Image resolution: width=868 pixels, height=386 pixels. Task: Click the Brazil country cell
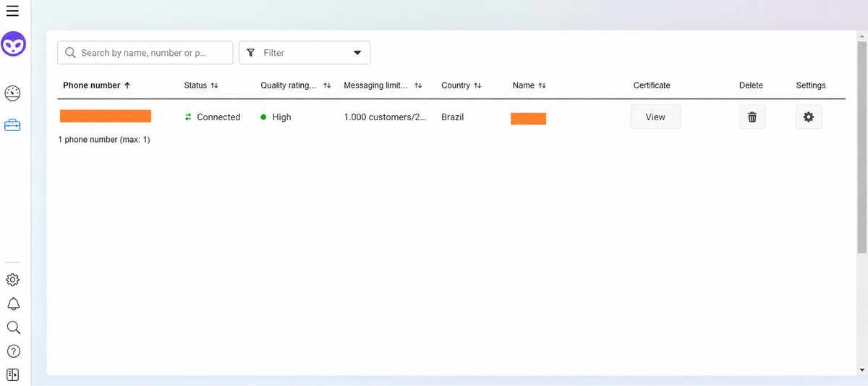[x=453, y=117]
